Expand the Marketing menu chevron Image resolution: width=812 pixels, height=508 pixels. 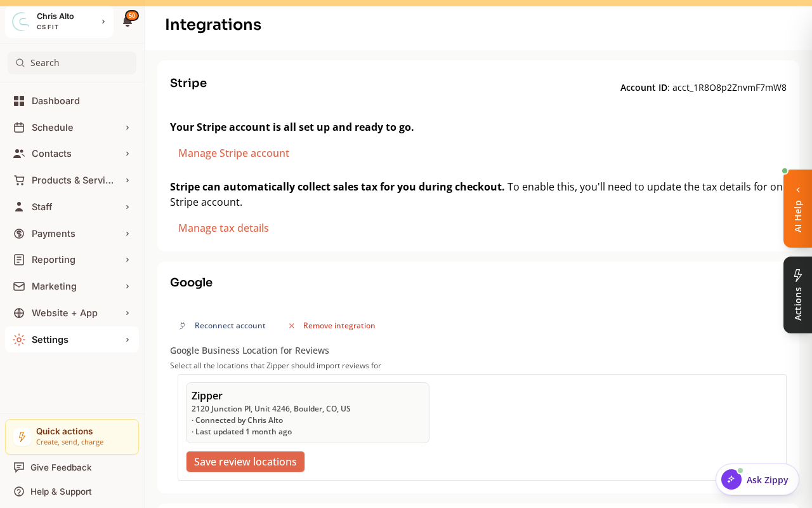(128, 286)
